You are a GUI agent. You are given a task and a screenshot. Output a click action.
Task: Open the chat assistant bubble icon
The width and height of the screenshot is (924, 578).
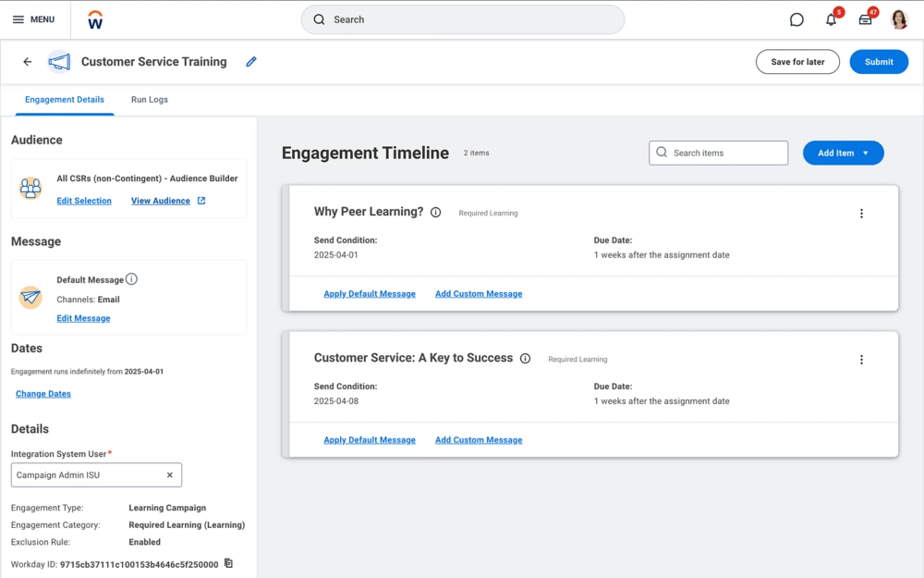click(796, 19)
